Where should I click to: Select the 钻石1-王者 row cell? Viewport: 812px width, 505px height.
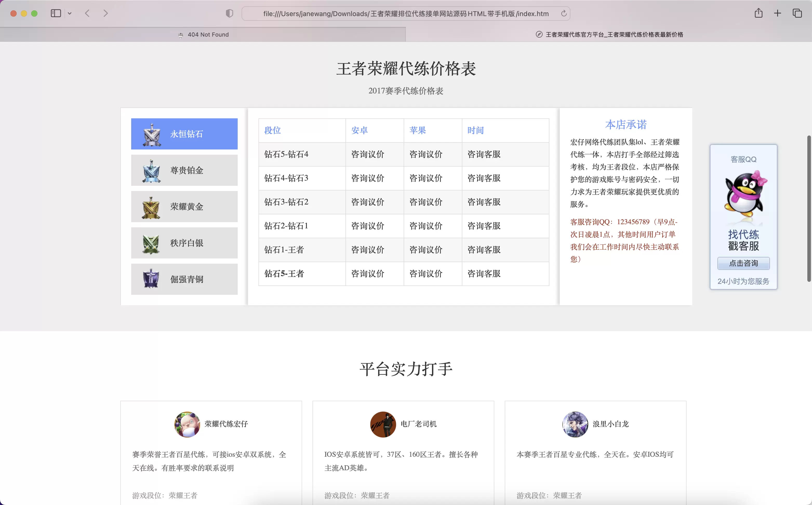[302, 250]
